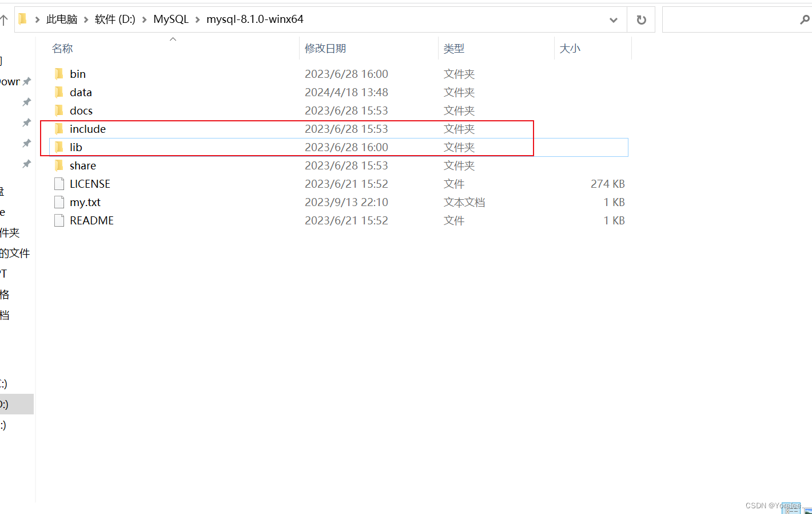Click the yellow folder icon next to bin
The height and width of the screenshot is (514, 812).
tap(59, 73)
